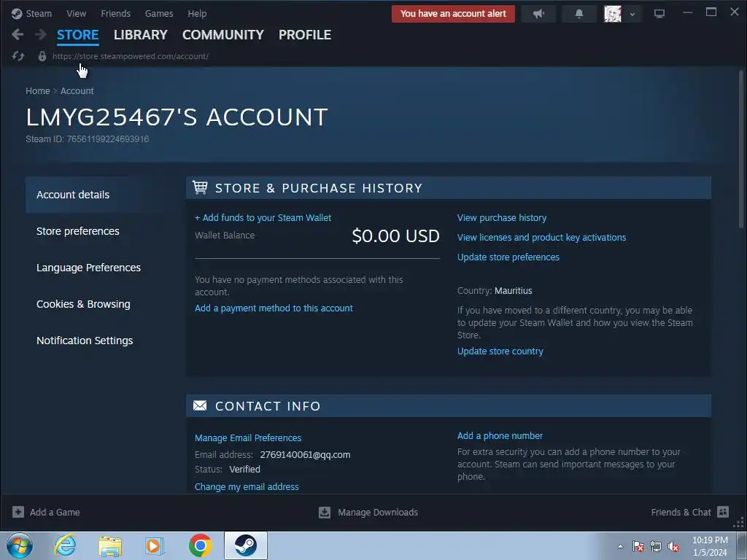Go back with the left arrow

(x=18, y=34)
